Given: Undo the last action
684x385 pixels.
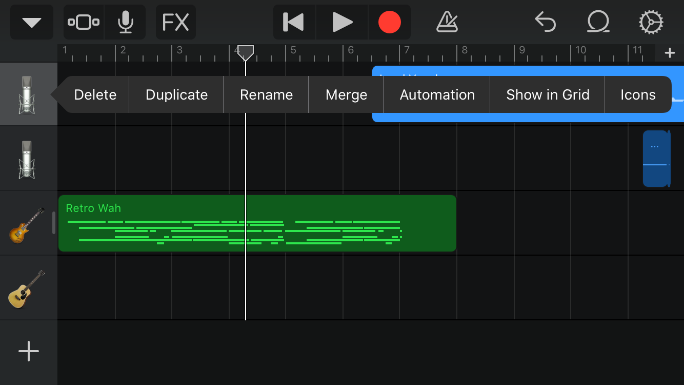Looking at the screenshot, I should click(545, 22).
